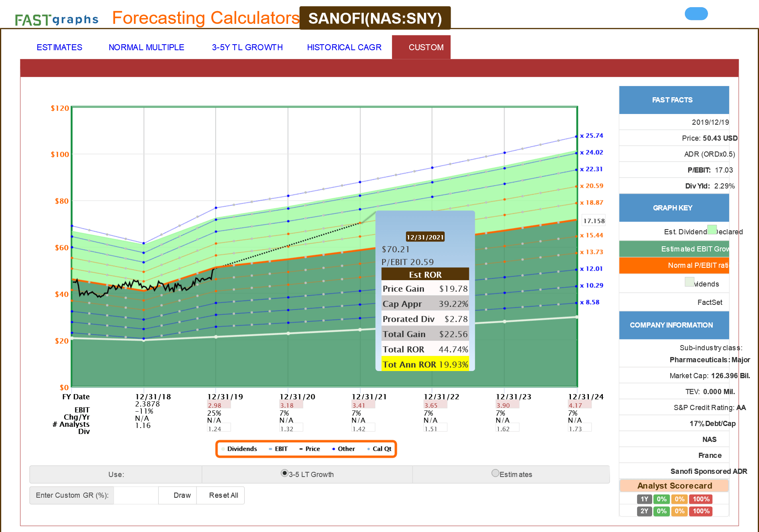Screen dimensions: 759x532
Task: Click the 12/31/21 FY date label
Action: click(x=369, y=397)
